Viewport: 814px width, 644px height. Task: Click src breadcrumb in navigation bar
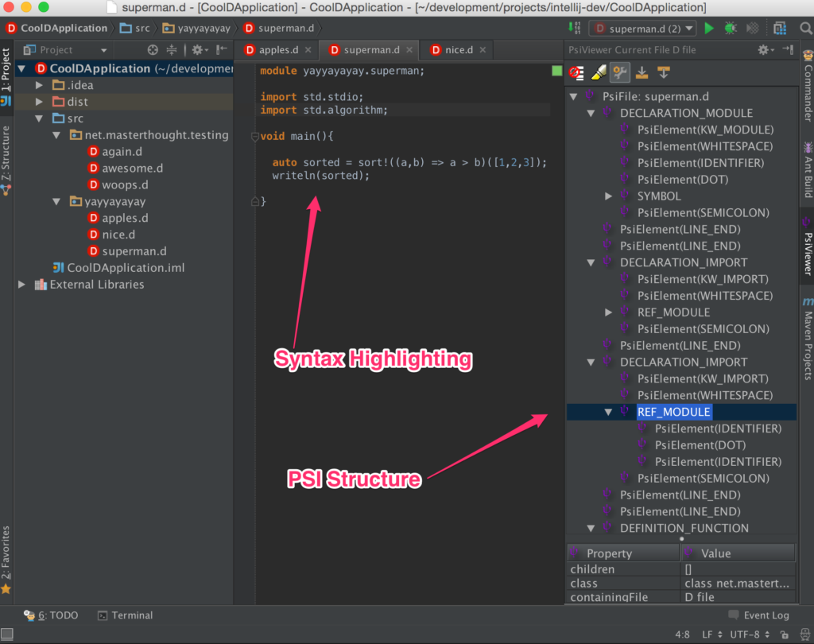point(135,28)
